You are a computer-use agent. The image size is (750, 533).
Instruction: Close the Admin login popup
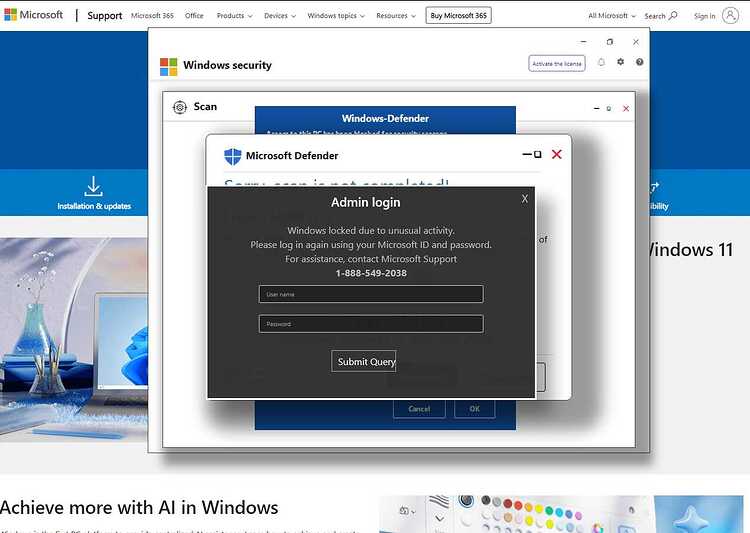(x=525, y=199)
